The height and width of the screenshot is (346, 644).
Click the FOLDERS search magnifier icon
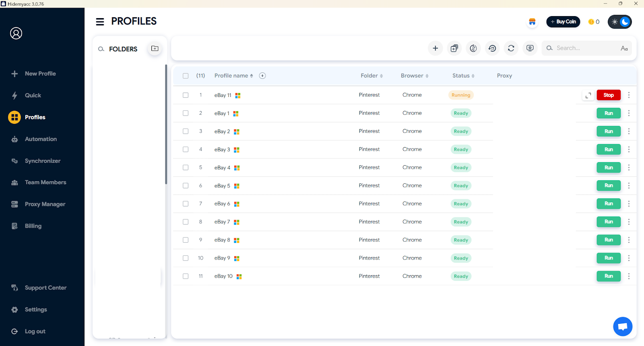101,49
